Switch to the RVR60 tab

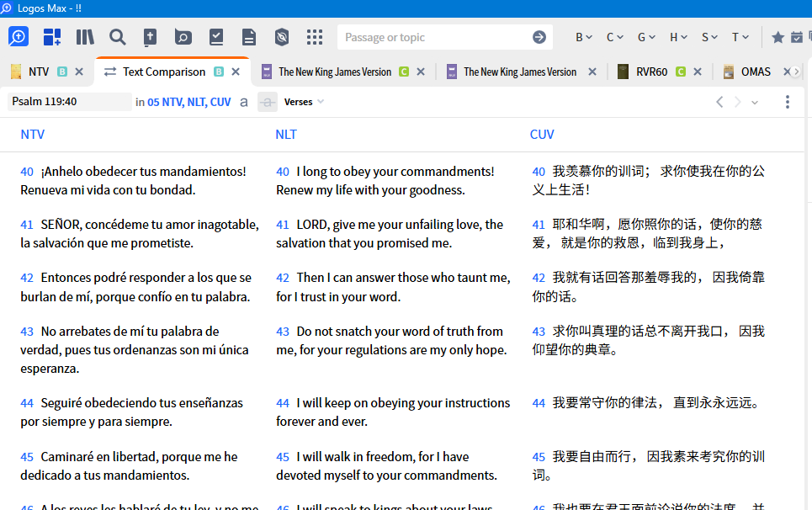point(651,72)
